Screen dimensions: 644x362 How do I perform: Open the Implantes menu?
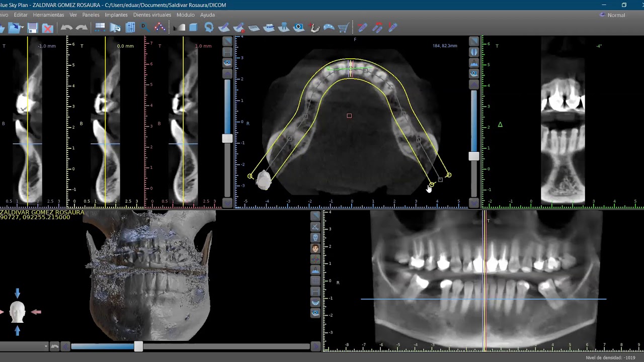tap(116, 15)
